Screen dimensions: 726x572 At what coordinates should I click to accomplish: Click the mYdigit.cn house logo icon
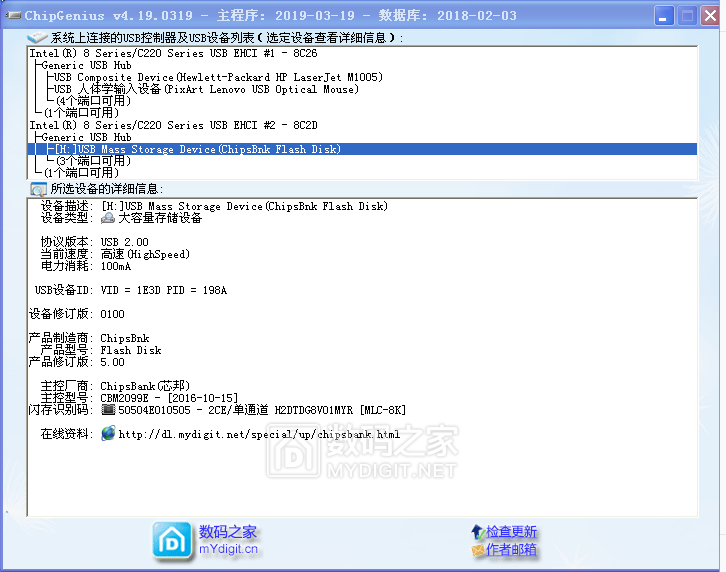coord(172,540)
